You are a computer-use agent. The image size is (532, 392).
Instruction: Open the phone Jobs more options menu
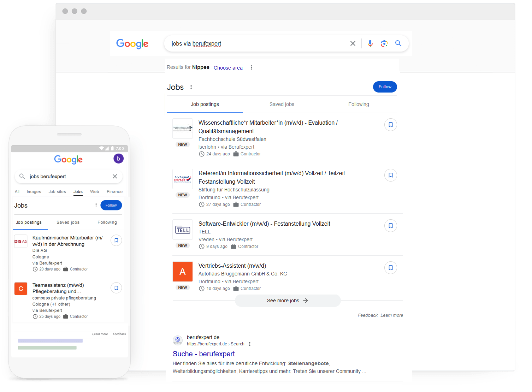pos(96,205)
